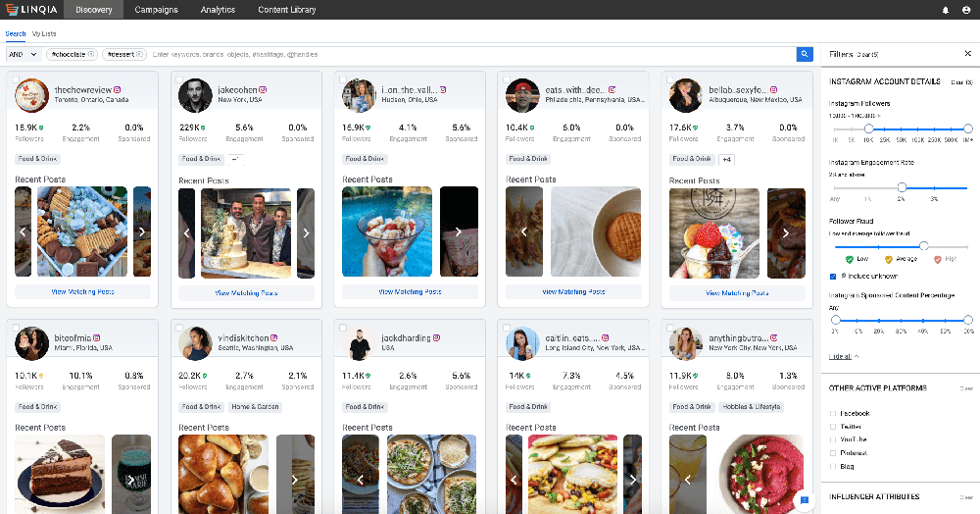This screenshot has width=980, height=514.
Task: Switch to My Lists sub-tab
Action: click(44, 33)
